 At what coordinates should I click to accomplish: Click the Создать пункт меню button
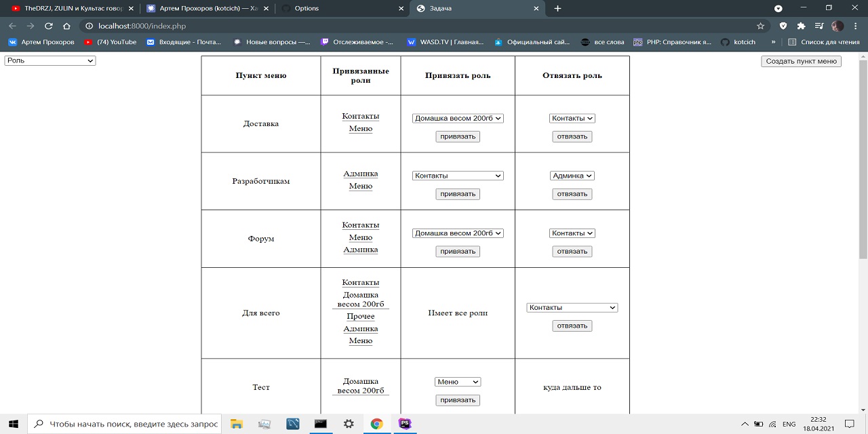click(x=801, y=61)
